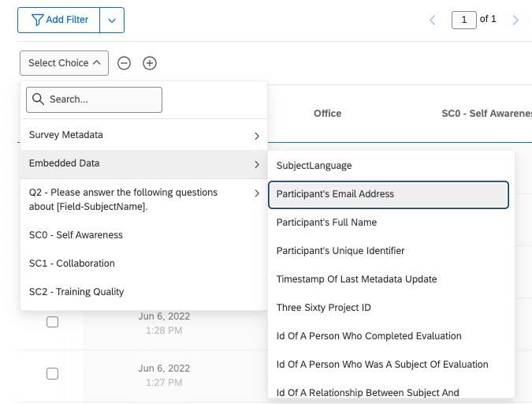532x404 pixels.
Task: Open the Add Filter dropdown arrow
Action: click(112, 20)
